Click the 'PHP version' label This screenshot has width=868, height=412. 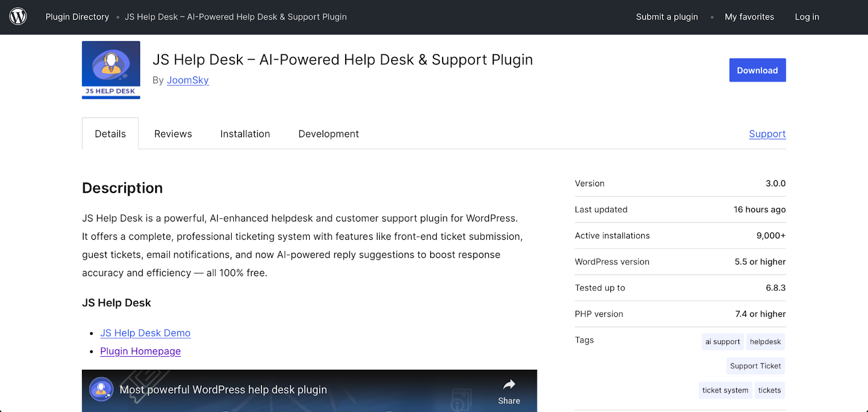[x=599, y=314]
